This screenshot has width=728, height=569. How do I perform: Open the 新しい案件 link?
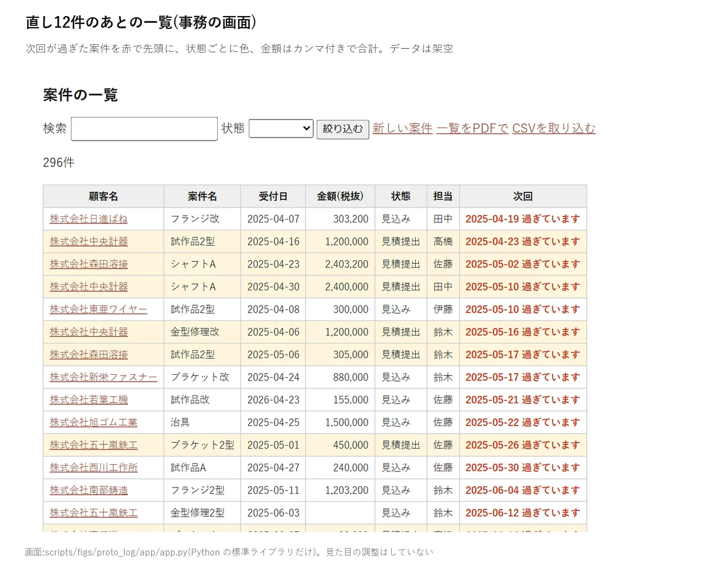pyautogui.click(x=402, y=128)
